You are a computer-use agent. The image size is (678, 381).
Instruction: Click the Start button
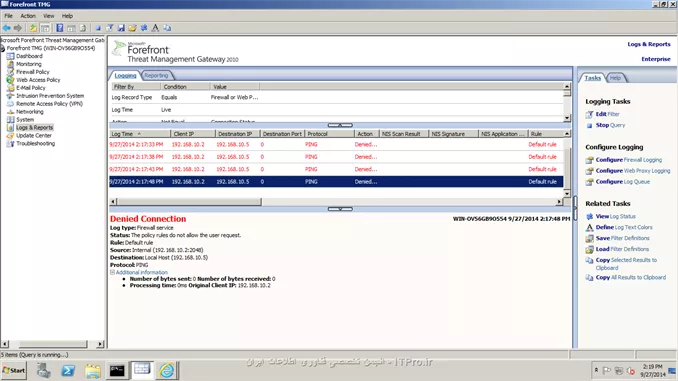click(x=14, y=371)
